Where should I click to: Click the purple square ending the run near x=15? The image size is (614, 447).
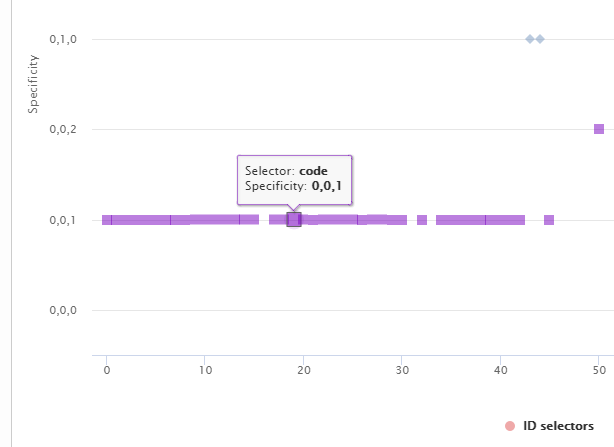[254, 220]
